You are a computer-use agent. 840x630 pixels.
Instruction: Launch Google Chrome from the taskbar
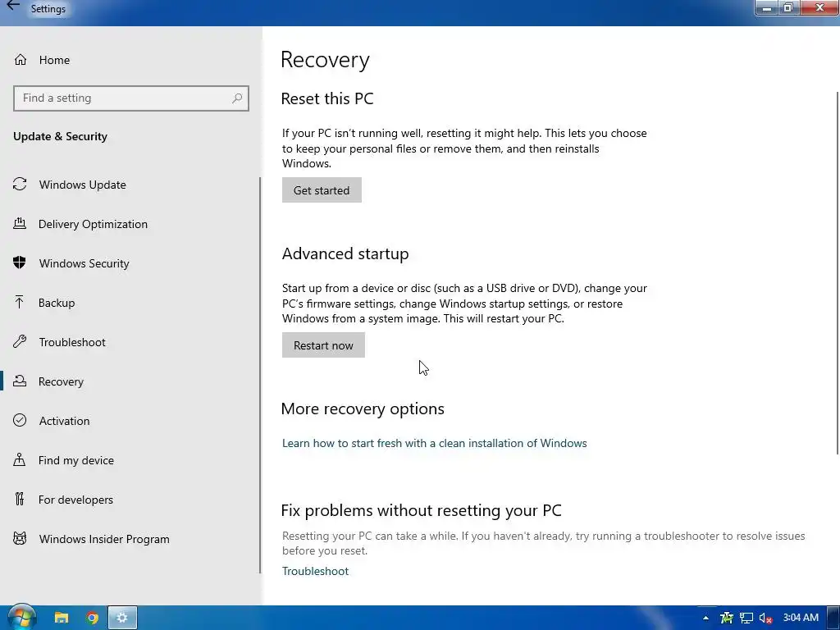(92, 618)
